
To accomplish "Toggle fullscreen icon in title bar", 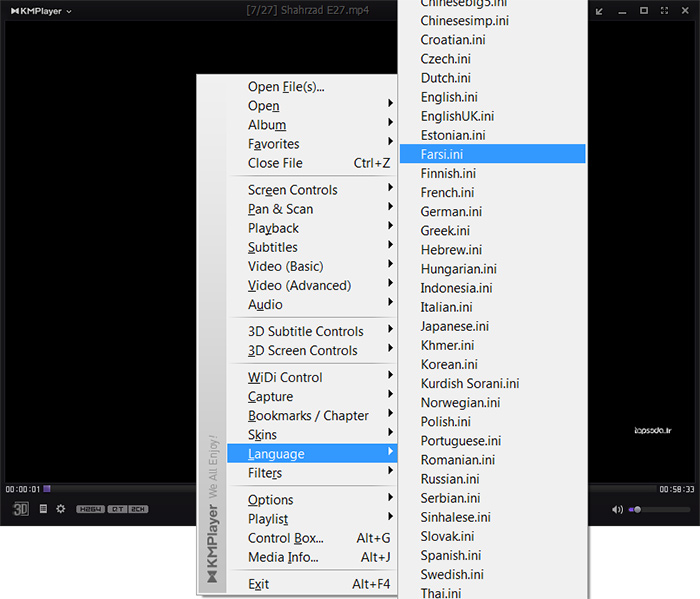I will click(x=664, y=11).
